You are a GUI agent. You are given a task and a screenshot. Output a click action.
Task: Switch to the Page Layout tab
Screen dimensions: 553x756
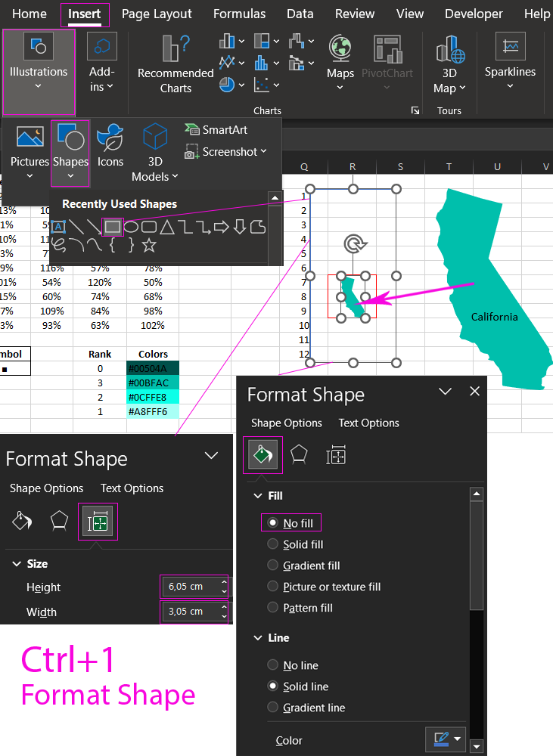click(x=157, y=14)
